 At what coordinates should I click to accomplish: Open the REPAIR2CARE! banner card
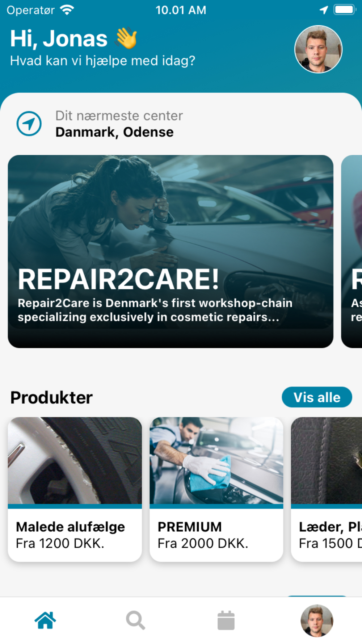tap(171, 251)
